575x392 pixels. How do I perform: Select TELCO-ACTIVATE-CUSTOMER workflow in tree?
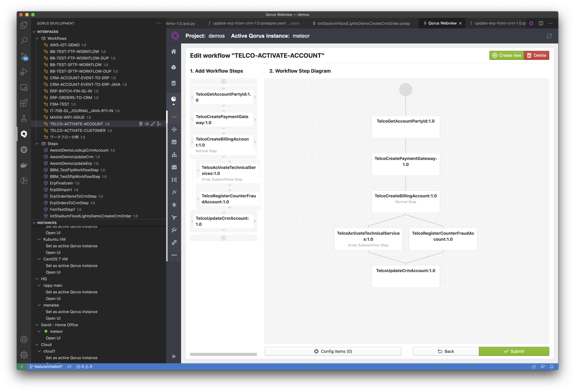click(78, 130)
